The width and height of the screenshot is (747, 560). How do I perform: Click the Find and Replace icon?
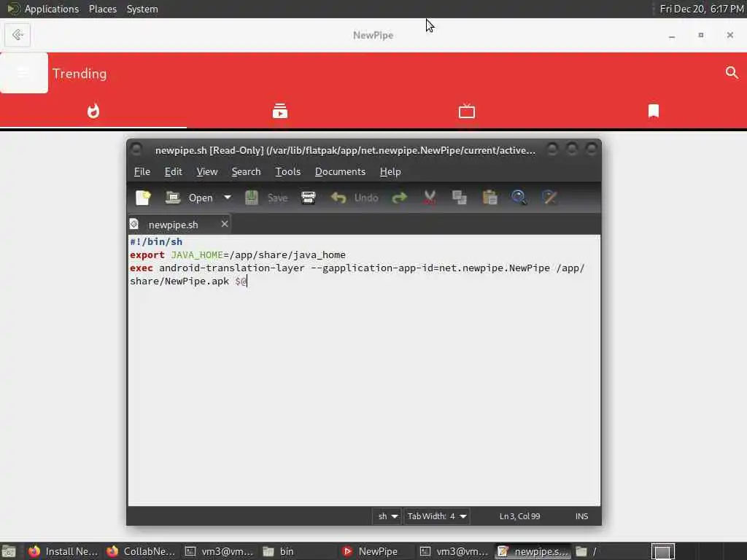549,198
